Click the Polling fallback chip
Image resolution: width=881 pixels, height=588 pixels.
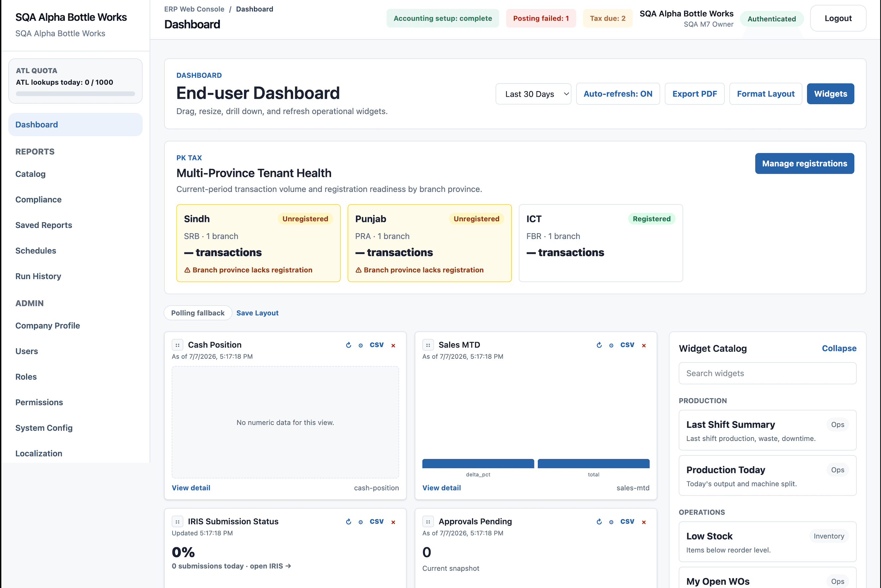point(198,313)
